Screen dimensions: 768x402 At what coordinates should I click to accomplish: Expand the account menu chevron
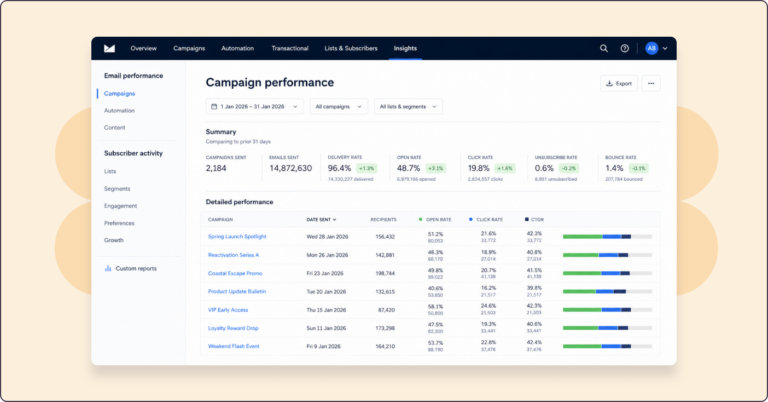click(665, 48)
